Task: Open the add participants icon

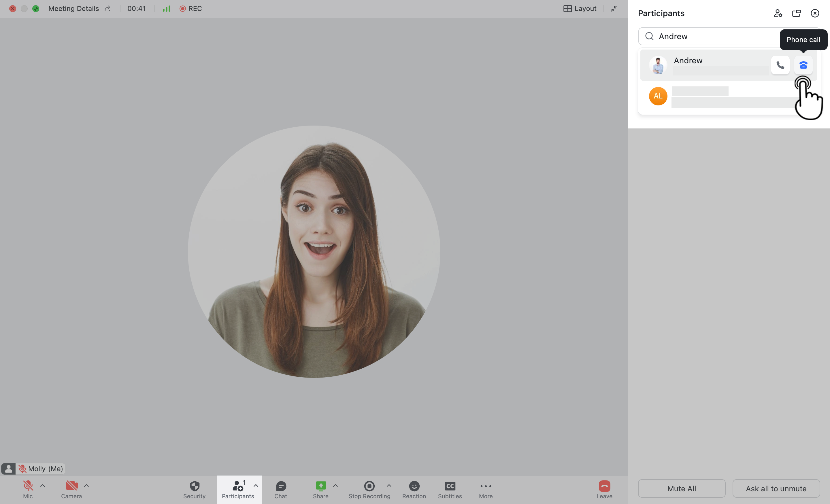Action: click(778, 13)
